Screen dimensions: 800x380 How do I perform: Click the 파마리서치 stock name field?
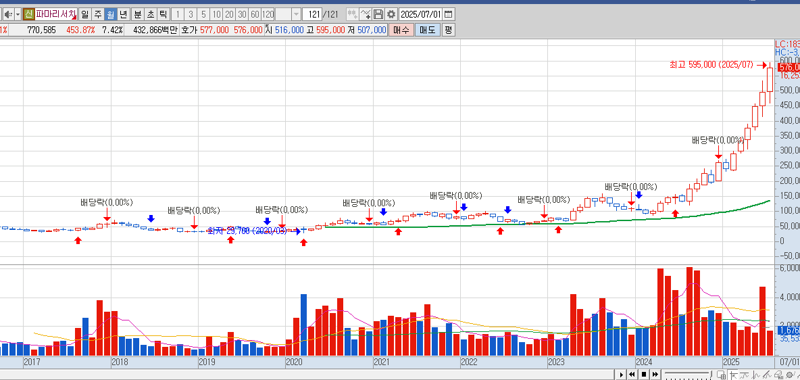pyautogui.click(x=56, y=14)
